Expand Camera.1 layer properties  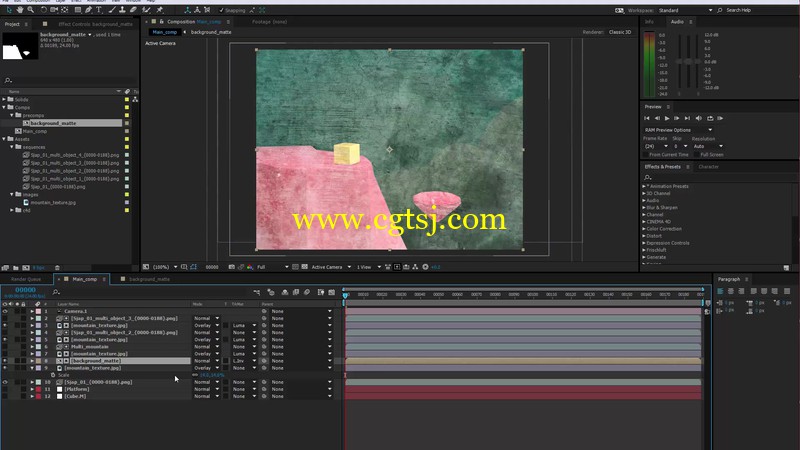(x=32, y=311)
